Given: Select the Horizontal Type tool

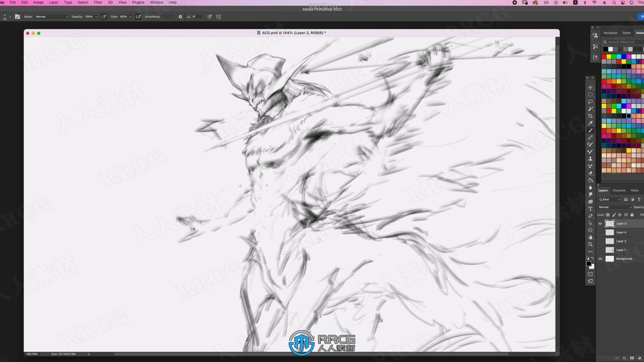Looking at the screenshot, I should (590, 209).
